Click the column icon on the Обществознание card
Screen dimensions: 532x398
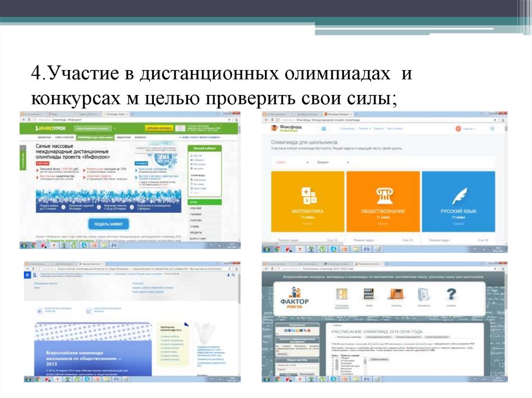tap(384, 196)
